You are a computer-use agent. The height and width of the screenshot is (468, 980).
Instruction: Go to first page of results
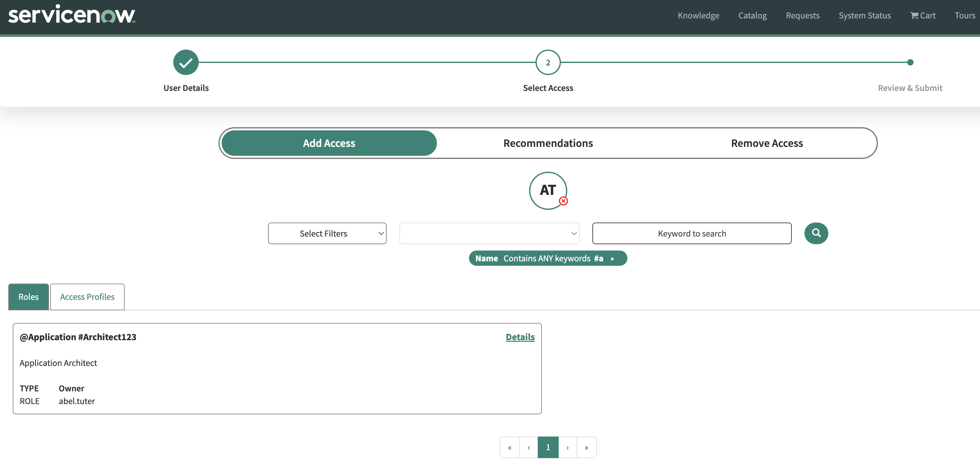click(510, 447)
